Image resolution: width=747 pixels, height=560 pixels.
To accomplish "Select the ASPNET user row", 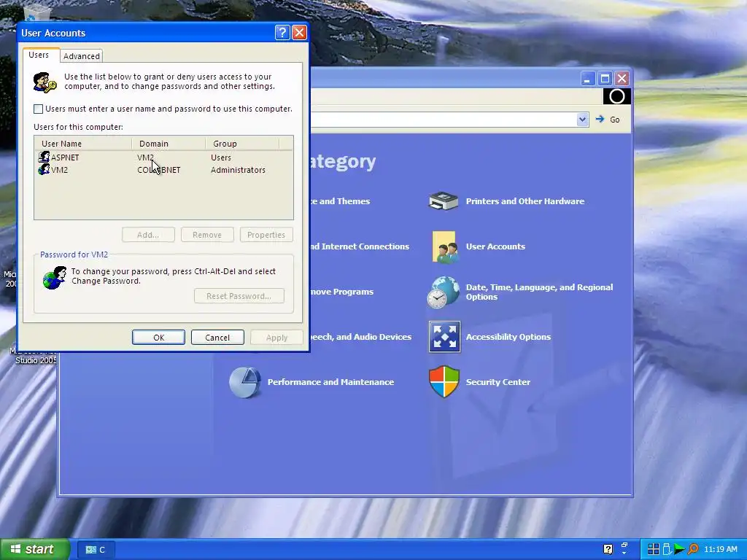I will tap(163, 157).
